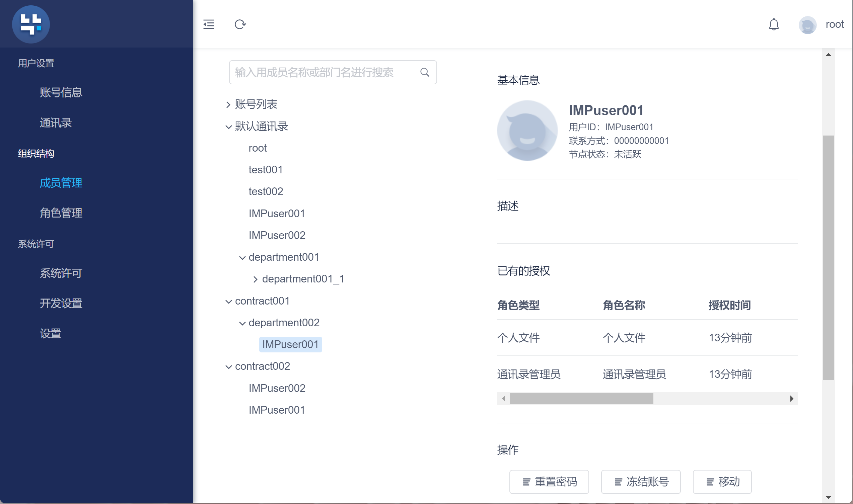The width and height of the screenshot is (853, 504).
Task: Click the vertical scrollbar up arrow
Action: pos(828,55)
